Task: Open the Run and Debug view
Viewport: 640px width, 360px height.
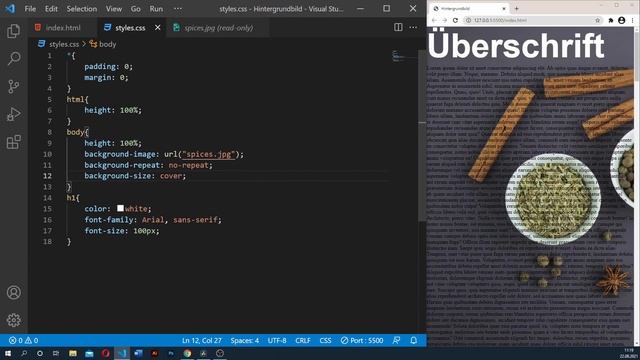Action: 13,114
